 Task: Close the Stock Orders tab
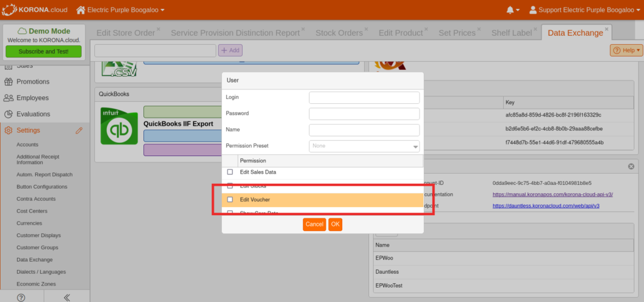pos(367,29)
